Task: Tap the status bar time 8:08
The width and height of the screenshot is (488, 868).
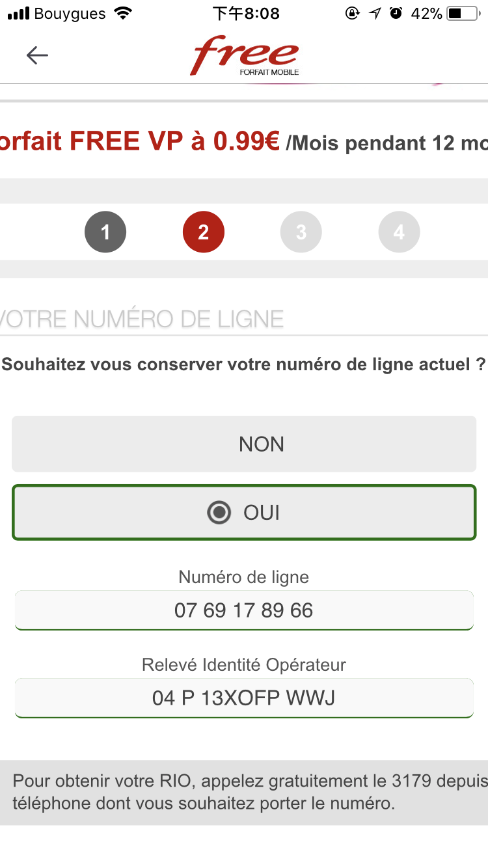Action: coord(246,14)
